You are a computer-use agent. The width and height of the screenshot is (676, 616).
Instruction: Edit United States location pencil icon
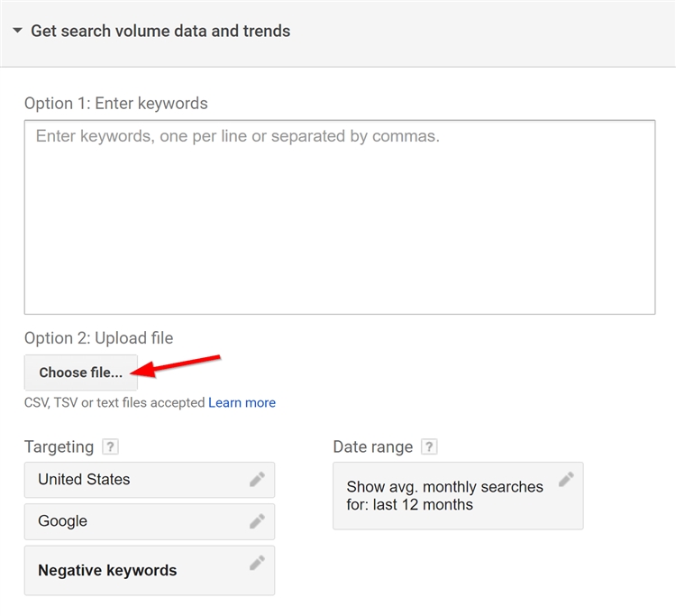257,479
